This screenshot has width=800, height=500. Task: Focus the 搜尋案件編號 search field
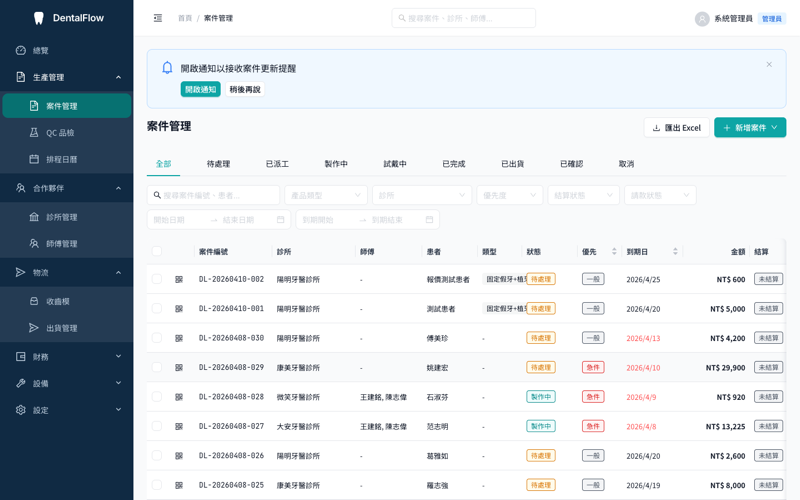(x=213, y=195)
